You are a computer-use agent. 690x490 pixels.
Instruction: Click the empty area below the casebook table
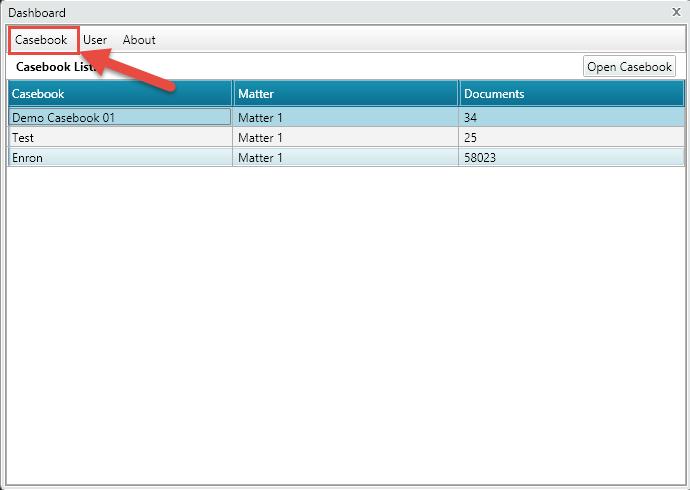pos(345,320)
